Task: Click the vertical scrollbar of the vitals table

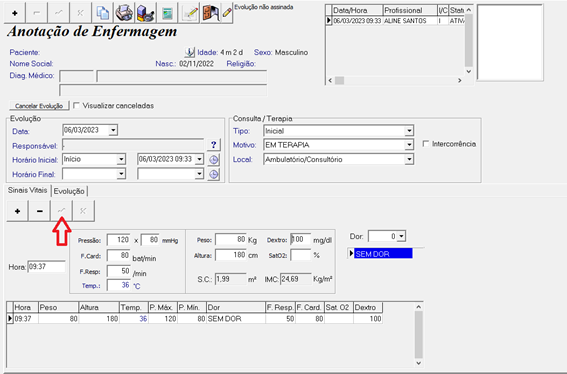Action: [418, 335]
